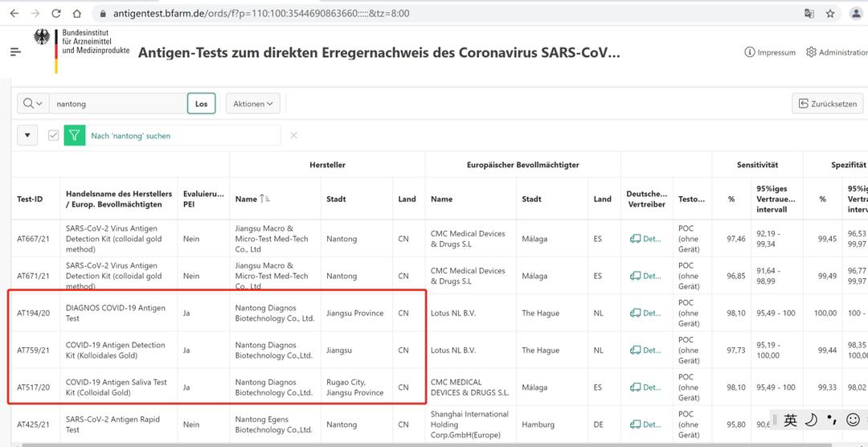Screen dimensions: 868x447
Task: Click the browser reload button
Action: 56,14
